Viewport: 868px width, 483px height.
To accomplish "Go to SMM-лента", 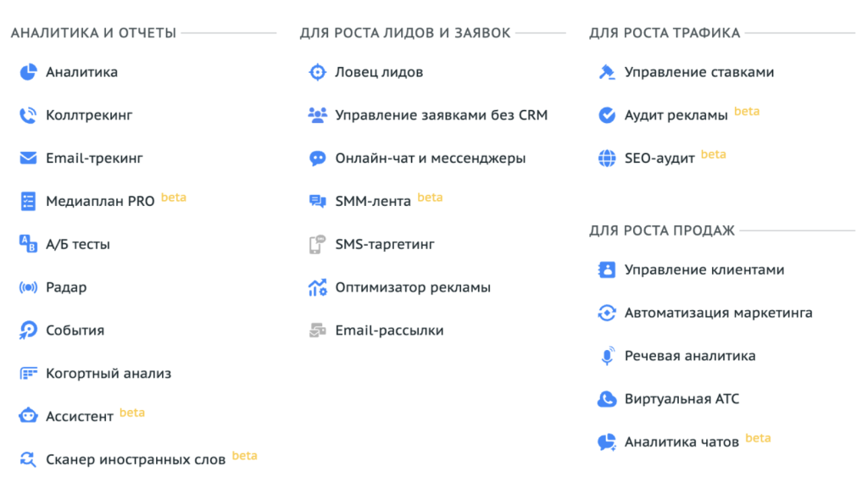I will (373, 202).
